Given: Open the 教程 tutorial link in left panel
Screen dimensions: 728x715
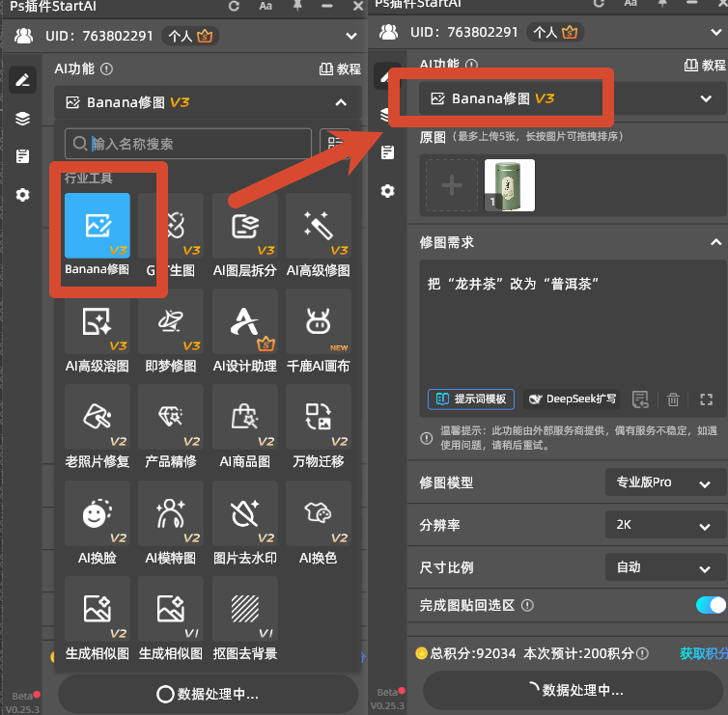Looking at the screenshot, I should (x=340, y=69).
